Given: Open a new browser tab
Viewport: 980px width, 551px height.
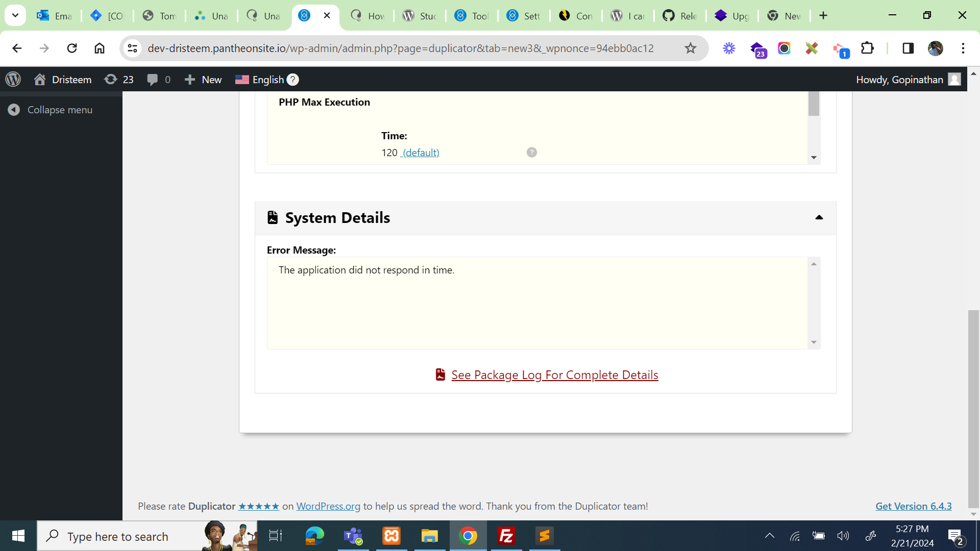Looking at the screenshot, I should (x=823, y=15).
